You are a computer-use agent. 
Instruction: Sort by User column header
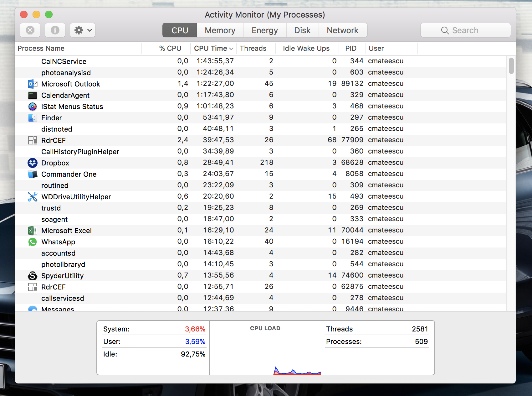pos(391,48)
